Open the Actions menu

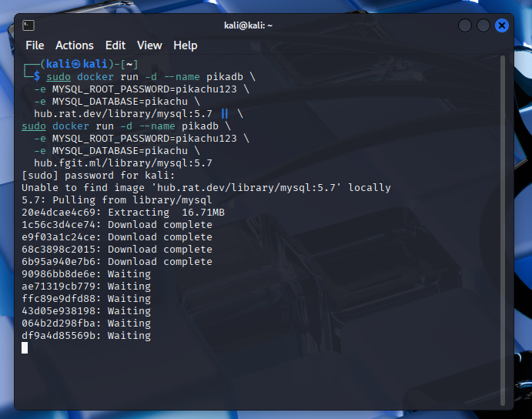(75, 45)
